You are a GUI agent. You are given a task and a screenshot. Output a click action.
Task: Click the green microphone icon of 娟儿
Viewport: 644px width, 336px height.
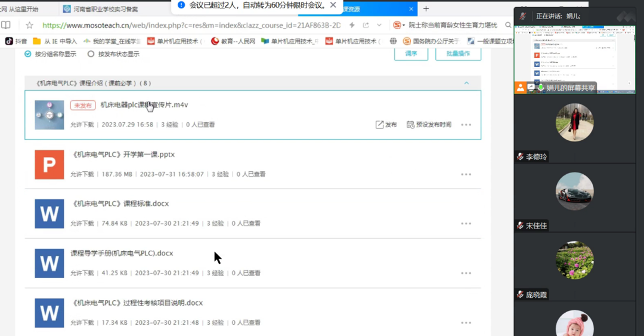coord(541,88)
